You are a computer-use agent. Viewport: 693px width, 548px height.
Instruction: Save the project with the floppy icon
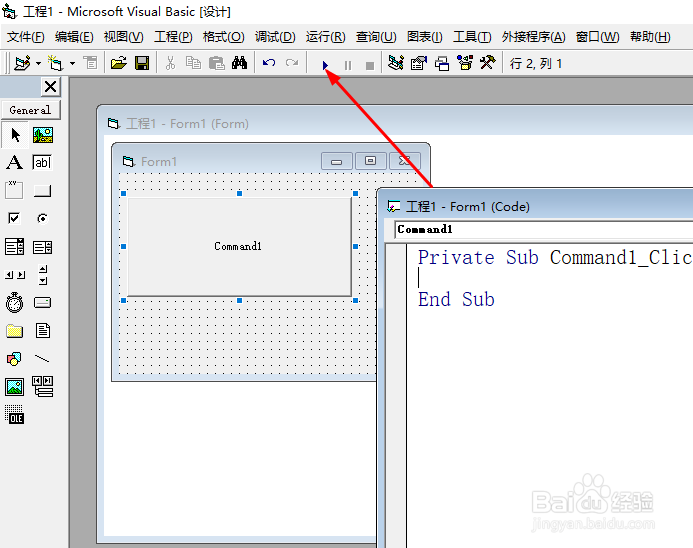click(x=142, y=64)
